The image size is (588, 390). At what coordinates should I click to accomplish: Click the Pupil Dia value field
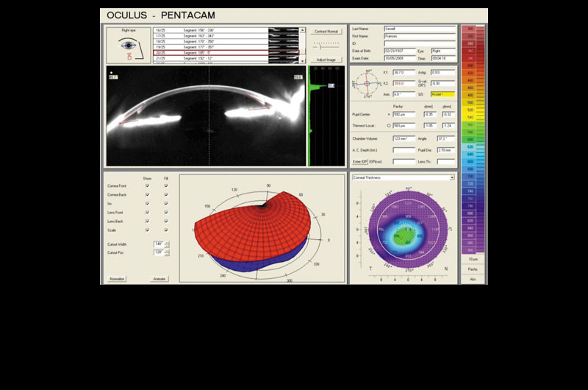tap(446, 150)
